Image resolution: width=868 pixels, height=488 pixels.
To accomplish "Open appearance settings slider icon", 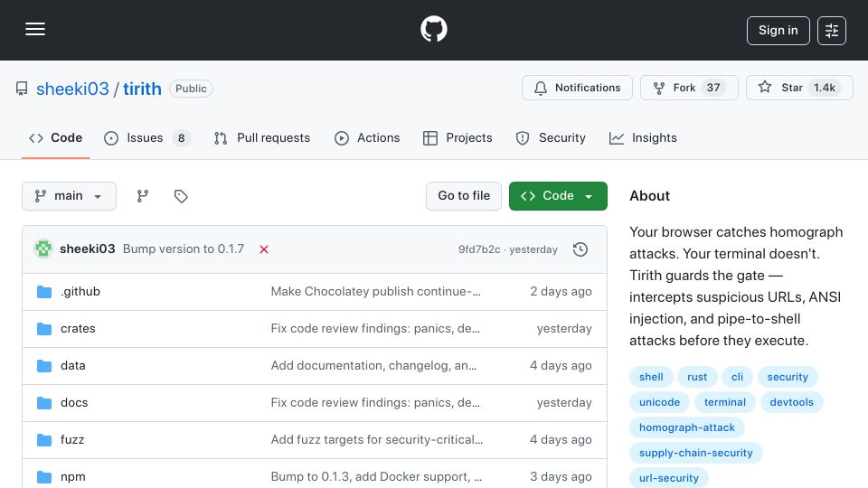I will point(832,31).
